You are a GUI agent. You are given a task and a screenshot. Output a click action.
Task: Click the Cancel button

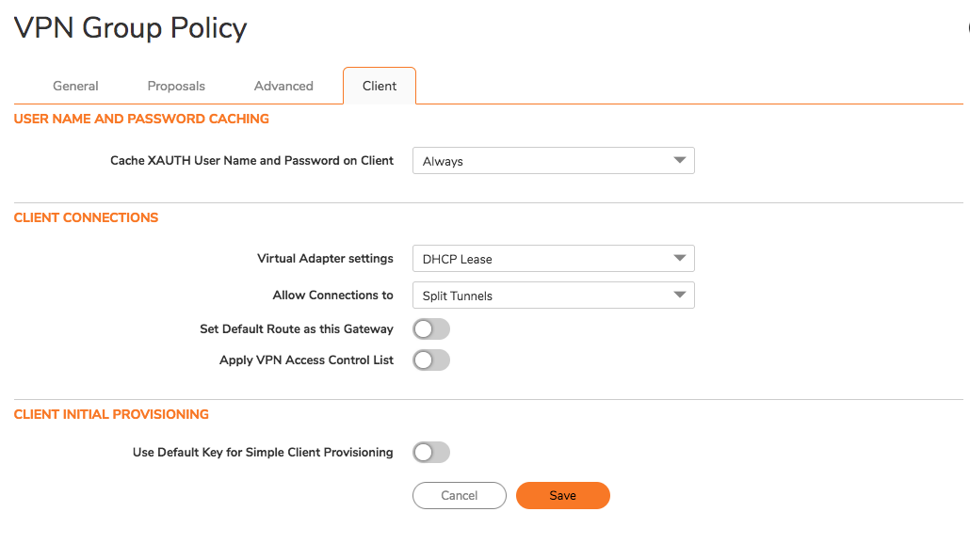point(459,495)
